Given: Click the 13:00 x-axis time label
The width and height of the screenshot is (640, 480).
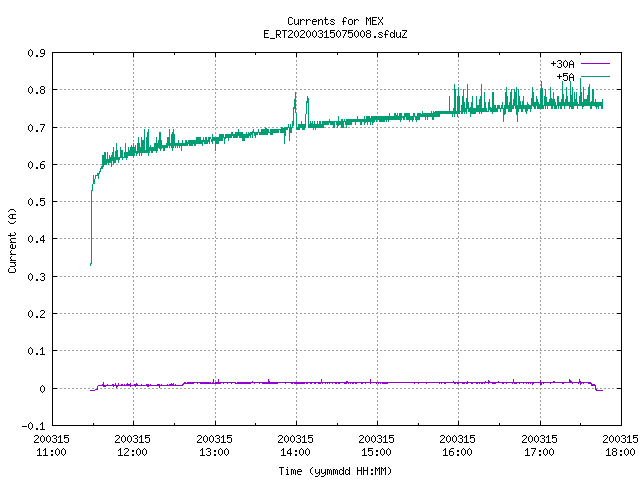Looking at the screenshot, I should coord(214,452).
